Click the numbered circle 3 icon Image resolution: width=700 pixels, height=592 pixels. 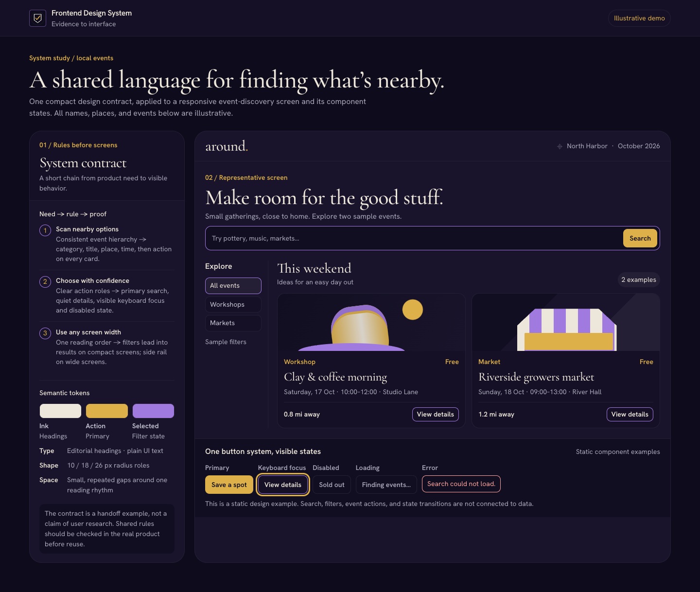(45, 333)
